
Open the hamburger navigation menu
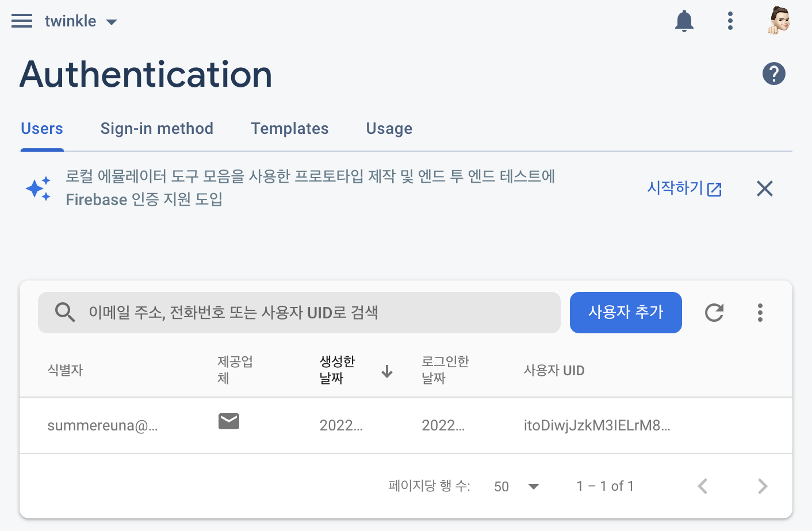click(x=22, y=21)
